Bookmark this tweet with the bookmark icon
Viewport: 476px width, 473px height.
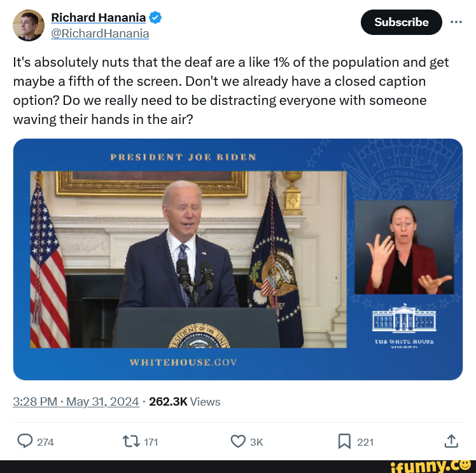pos(344,441)
